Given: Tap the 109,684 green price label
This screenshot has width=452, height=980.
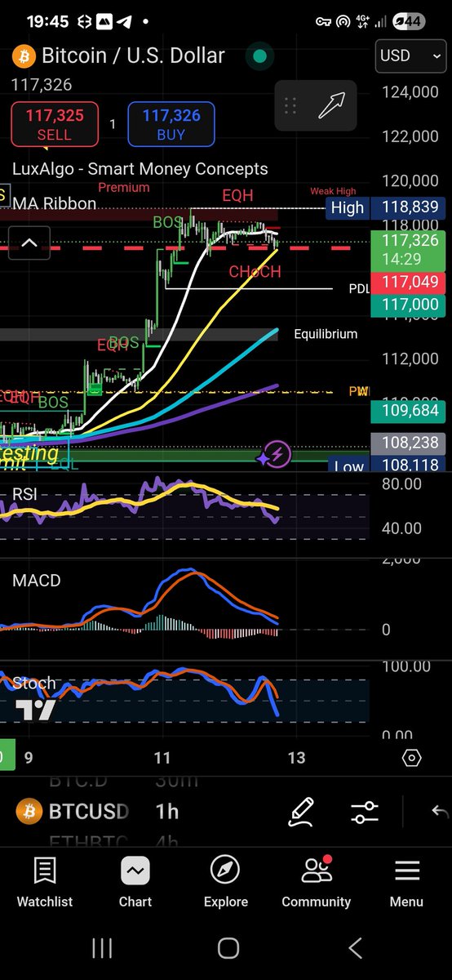Looking at the screenshot, I should (x=408, y=411).
